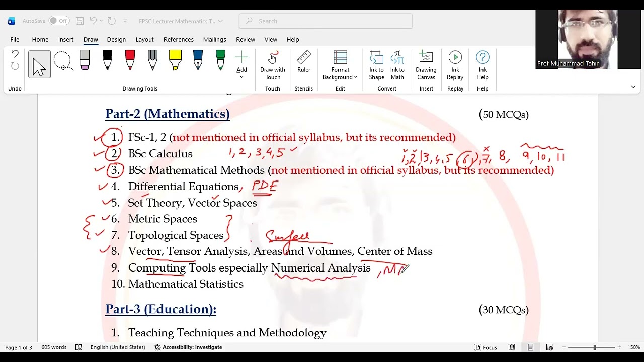
Task: Open the Mailings tab
Action: tap(215, 39)
